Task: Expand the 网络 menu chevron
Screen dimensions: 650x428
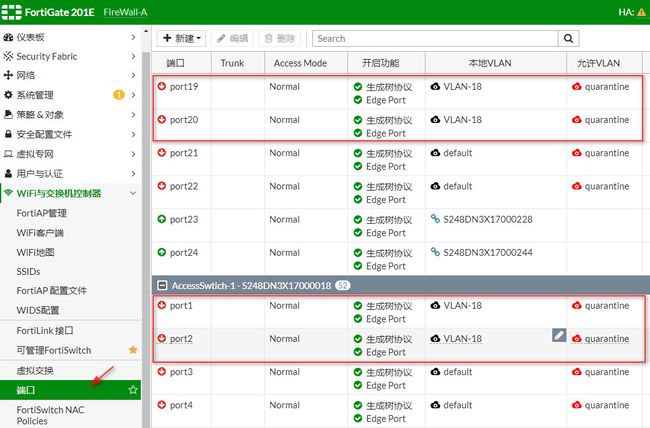Action: click(x=133, y=75)
